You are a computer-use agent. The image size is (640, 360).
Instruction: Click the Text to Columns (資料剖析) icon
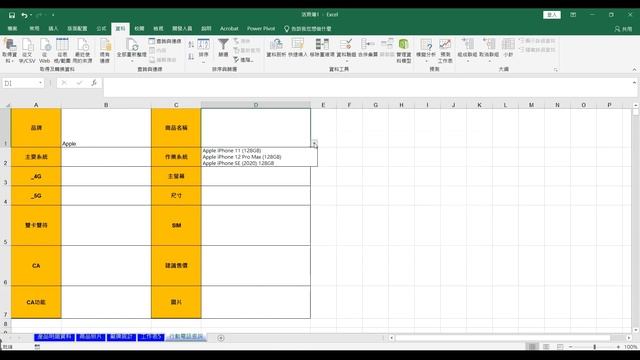(276, 48)
